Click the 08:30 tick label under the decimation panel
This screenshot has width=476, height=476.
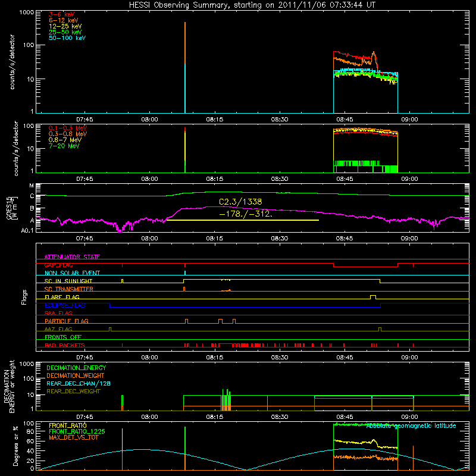[279, 417]
